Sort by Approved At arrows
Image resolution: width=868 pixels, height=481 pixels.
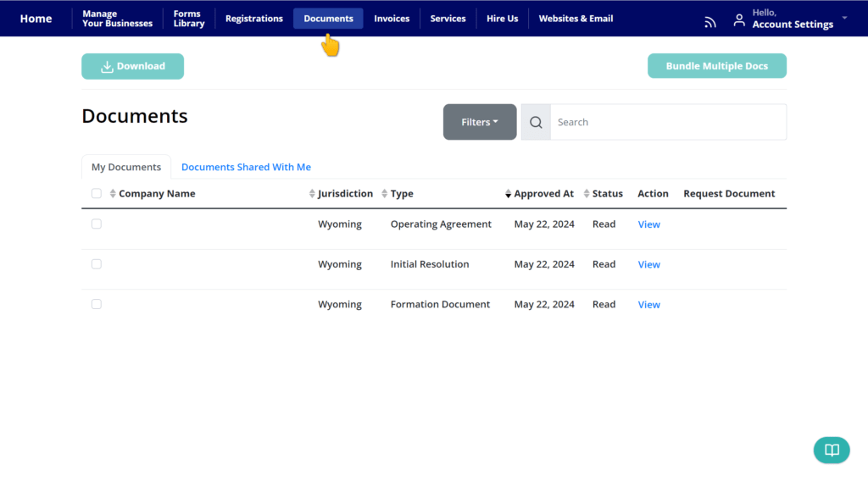tap(509, 194)
